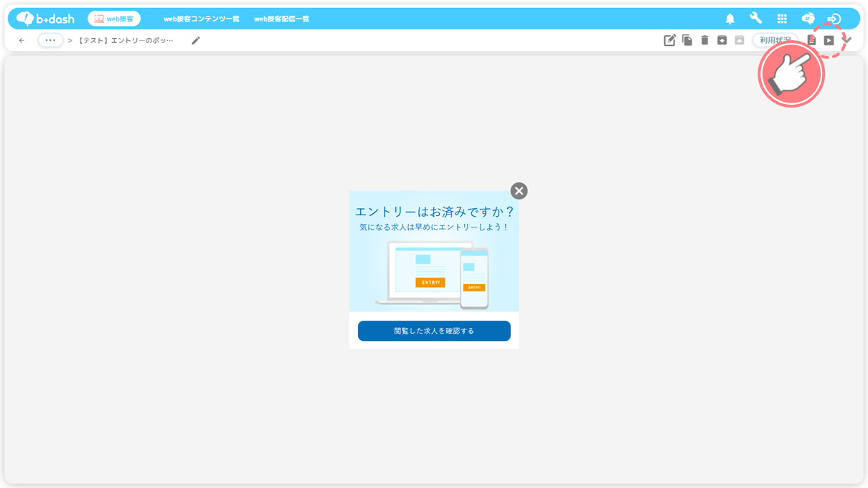Click the chat support mascot icon

tap(808, 19)
